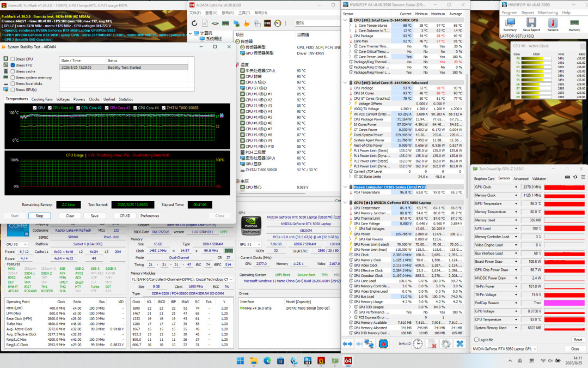Screen dimensions: 588x368
Task: Click AIDA64 toolbar memory module icon
Action: (225, 23)
